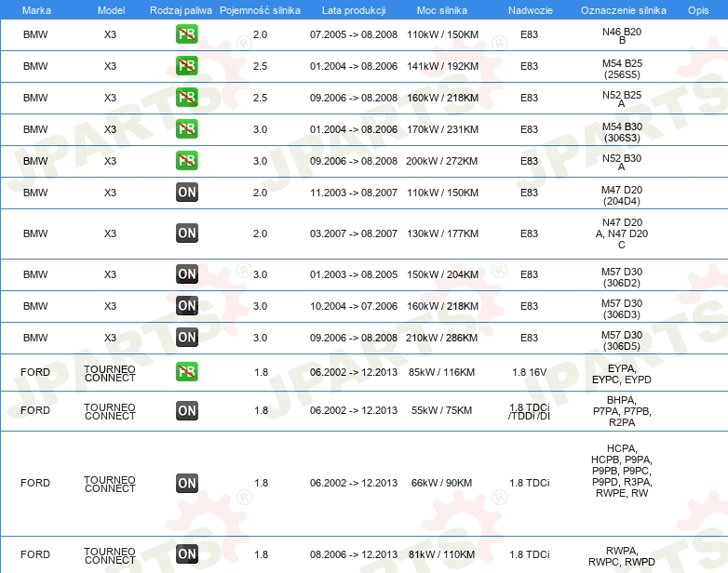Select engine codes RWPA, RWPC, RWPD
The width and height of the screenshot is (728, 573).
pyautogui.click(x=622, y=556)
